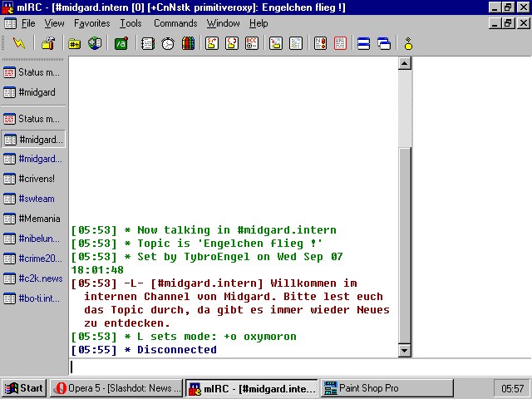The height and width of the screenshot is (399, 532).
Task: Open the Notify List icon
Action: coord(320,43)
